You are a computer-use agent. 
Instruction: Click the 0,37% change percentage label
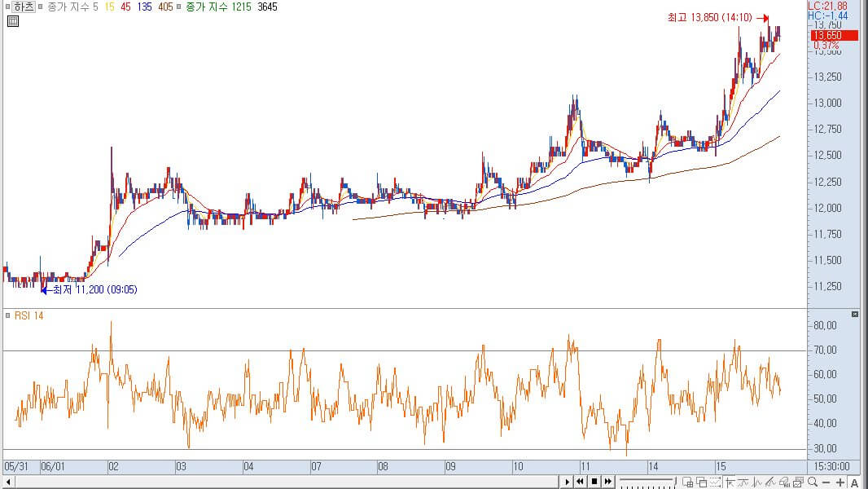826,46
